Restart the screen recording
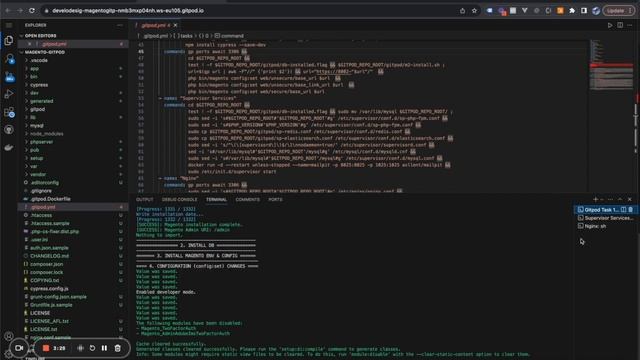The image size is (640, 360). [92, 348]
